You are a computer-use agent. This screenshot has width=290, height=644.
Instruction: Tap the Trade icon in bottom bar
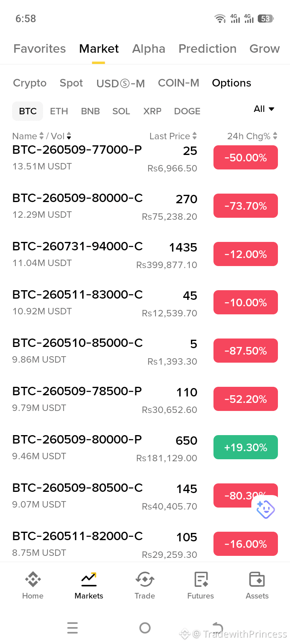pyautogui.click(x=145, y=579)
